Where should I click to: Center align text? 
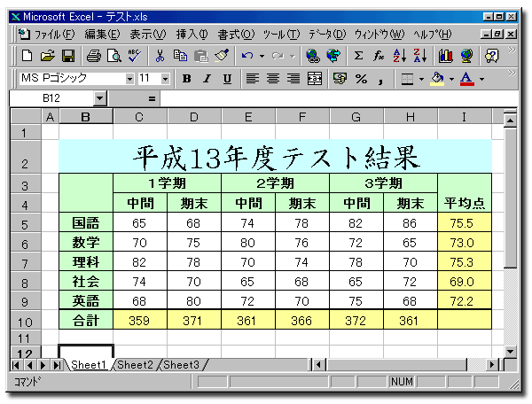point(273,79)
